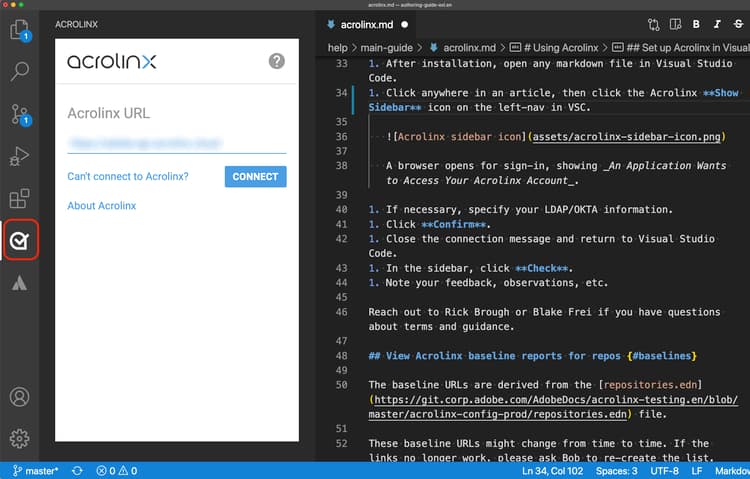Screen dimensions: 750x479
Task: Click the LF end-of-line status item
Action: (697, 471)
